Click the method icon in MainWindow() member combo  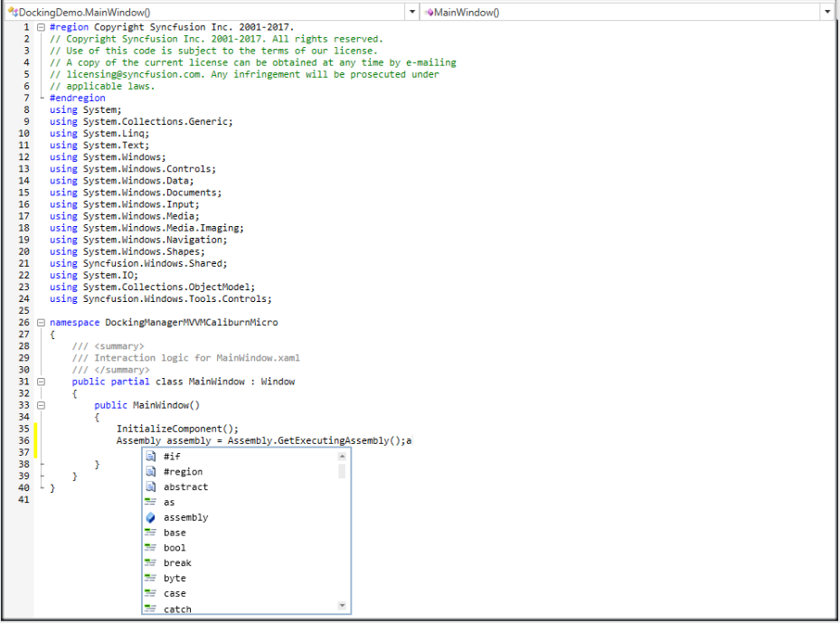click(429, 12)
